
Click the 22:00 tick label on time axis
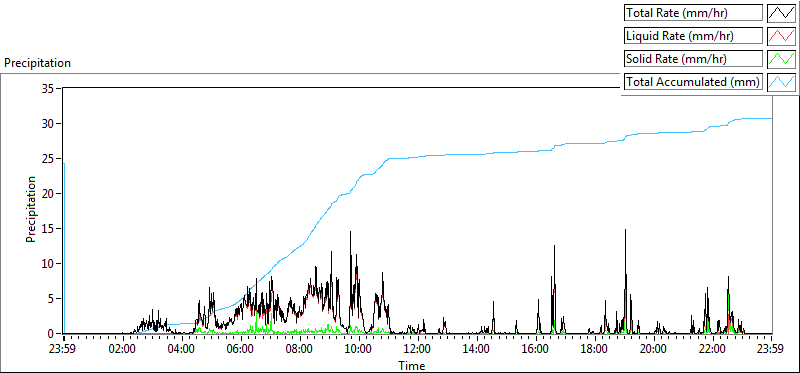[713, 350]
